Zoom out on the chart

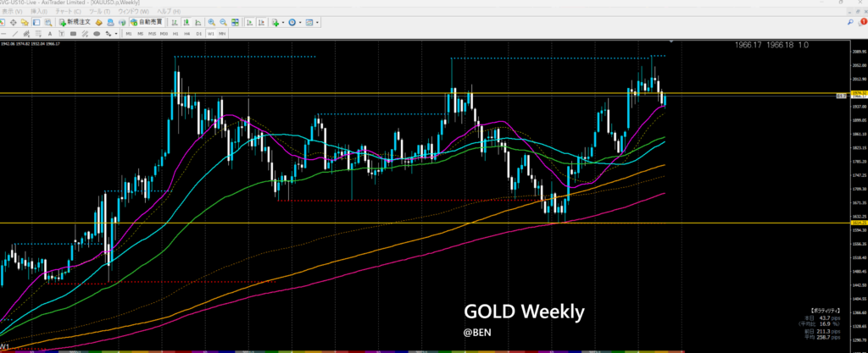point(222,22)
